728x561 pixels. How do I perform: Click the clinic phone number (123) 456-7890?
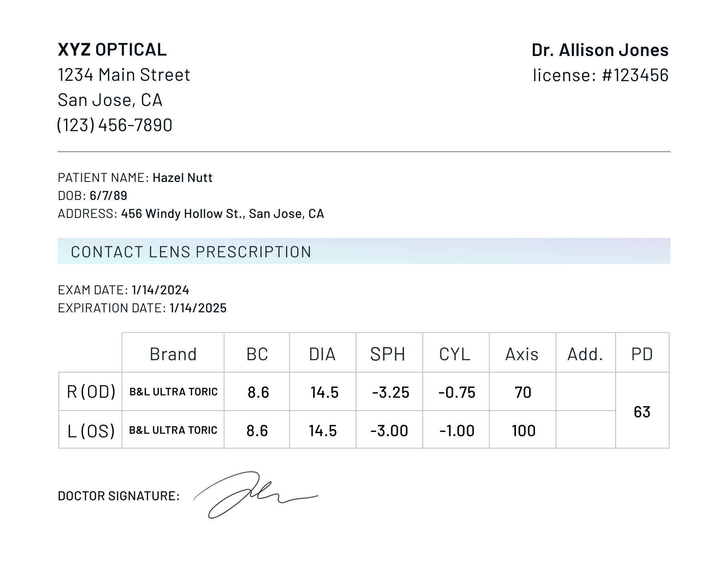(115, 125)
